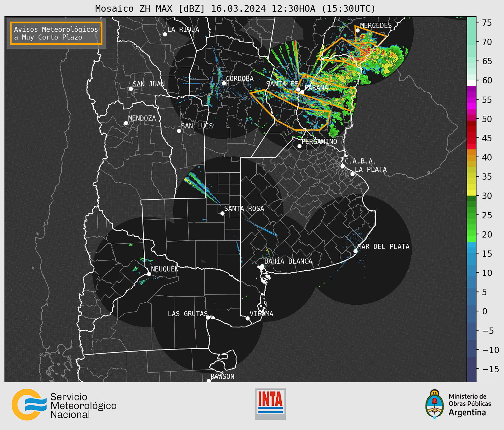
Task: Click the MAR DEL PLATA map label
Action: pyautogui.click(x=383, y=247)
